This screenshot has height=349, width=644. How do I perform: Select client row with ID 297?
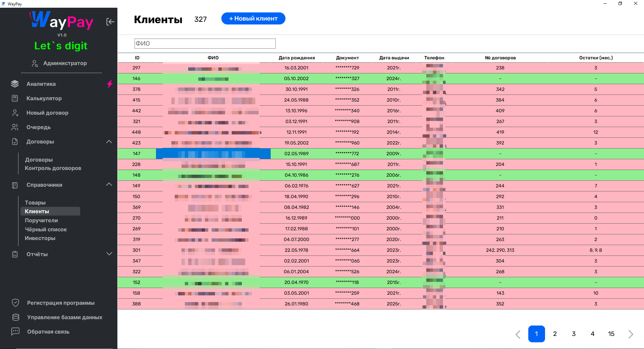tap(381, 68)
